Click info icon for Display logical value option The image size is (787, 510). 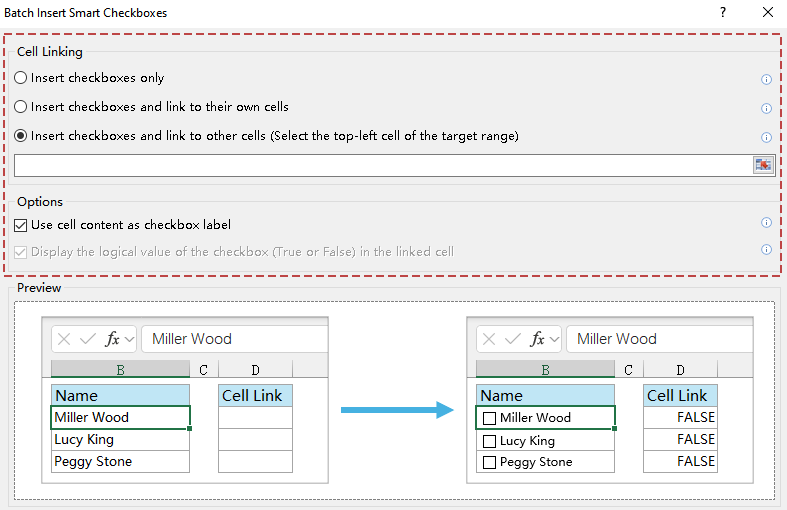point(767,250)
